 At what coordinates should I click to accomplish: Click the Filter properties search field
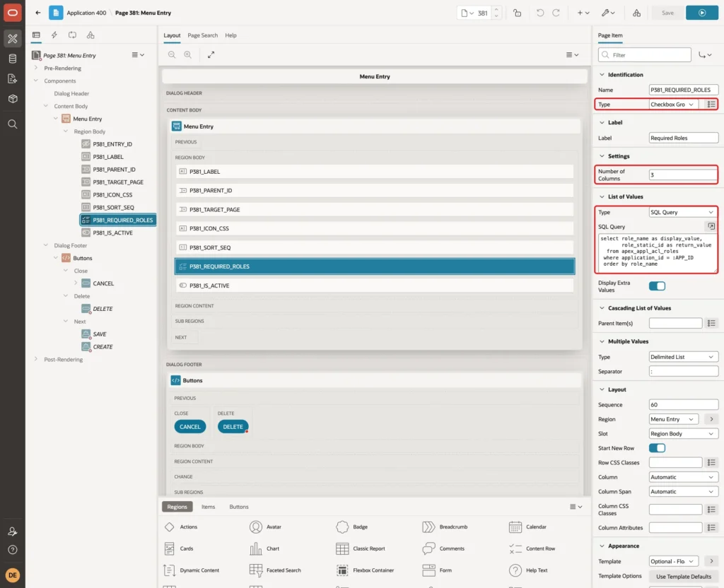coord(645,55)
